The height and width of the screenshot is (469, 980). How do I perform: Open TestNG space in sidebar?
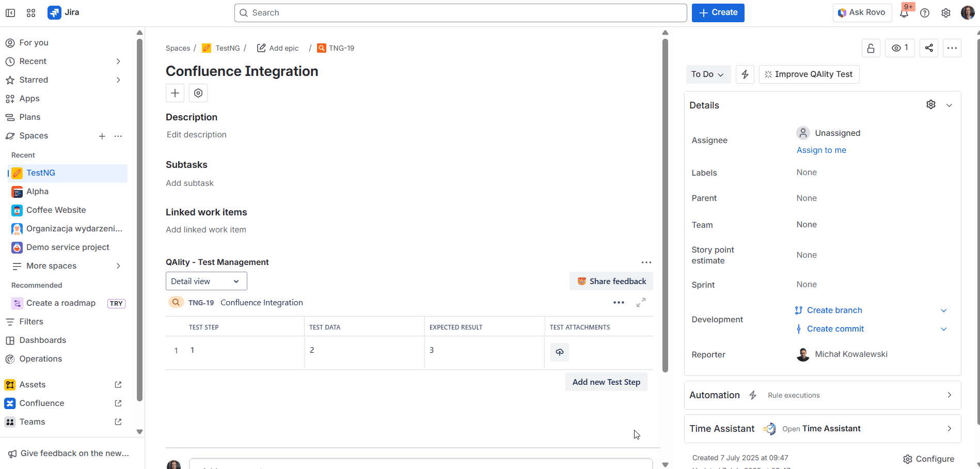68,173
